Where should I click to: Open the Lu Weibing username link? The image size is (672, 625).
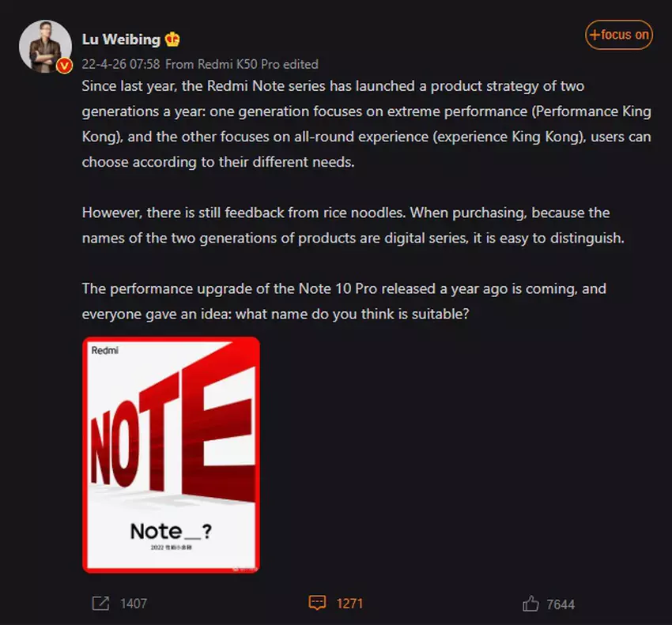coord(121,39)
